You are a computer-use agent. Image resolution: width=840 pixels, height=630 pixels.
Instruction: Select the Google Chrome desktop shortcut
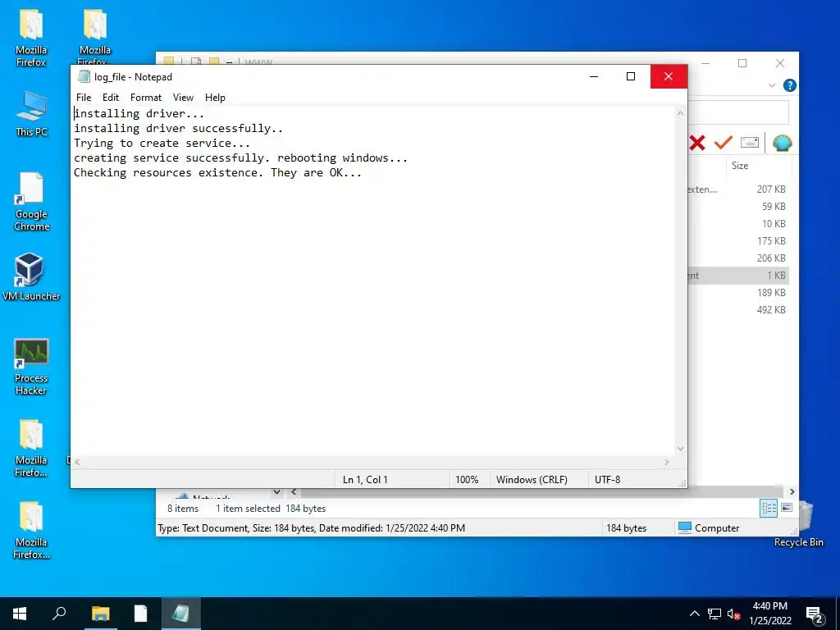[x=31, y=202]
